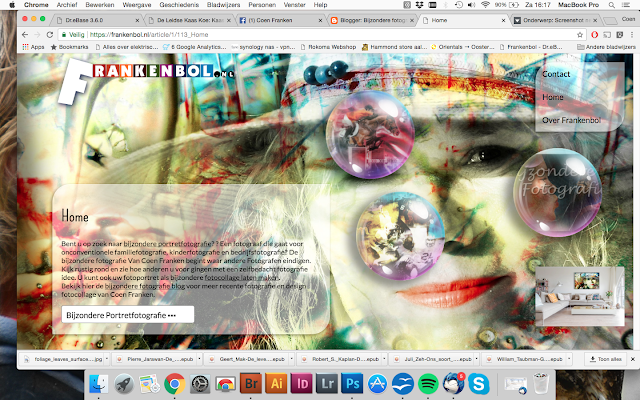Click the Contact link in site menu
Image resolution: width=640 pixels, height=400 pixels.
(556, 74)
